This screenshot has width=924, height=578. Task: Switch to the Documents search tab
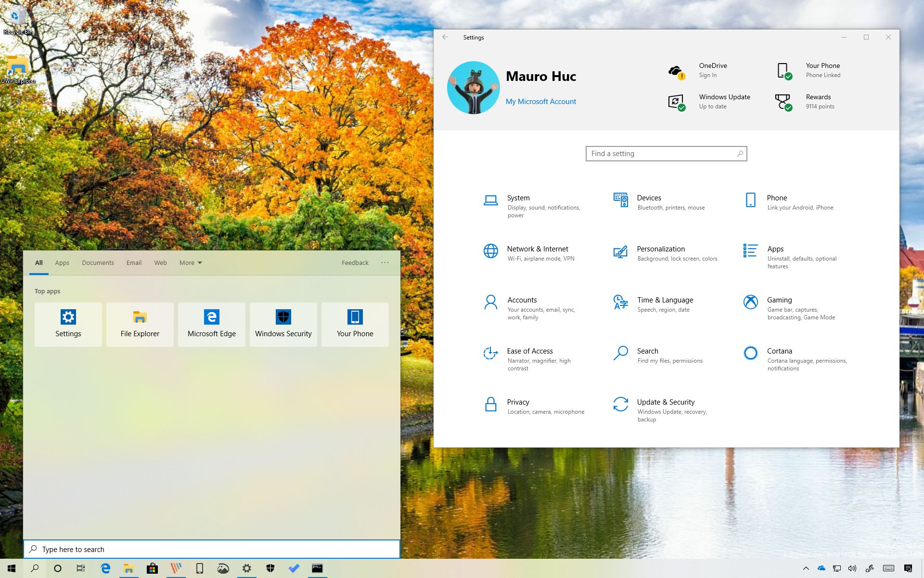[98, 263]
